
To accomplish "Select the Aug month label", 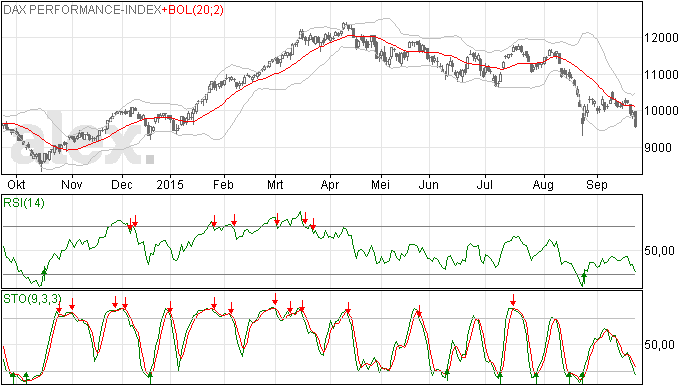I will click(543, 184).
